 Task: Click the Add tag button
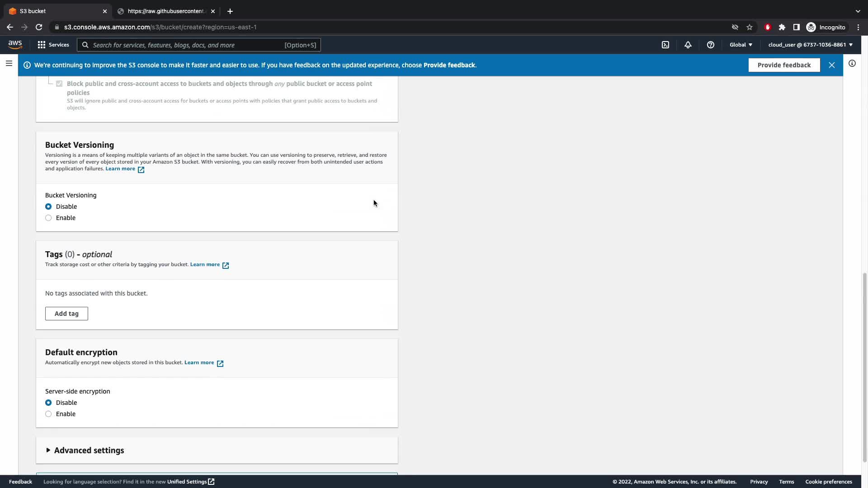pyautogui.click(x=66, y=314)
